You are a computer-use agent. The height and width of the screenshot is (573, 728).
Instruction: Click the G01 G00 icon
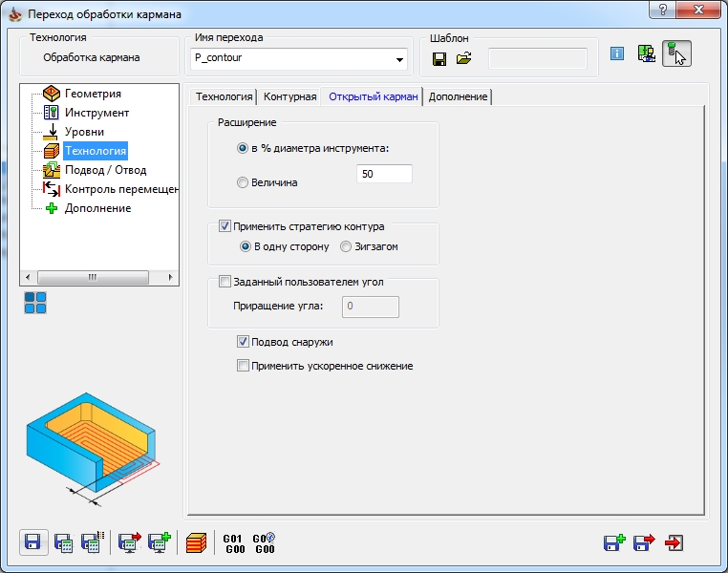[x=234, y=543]
